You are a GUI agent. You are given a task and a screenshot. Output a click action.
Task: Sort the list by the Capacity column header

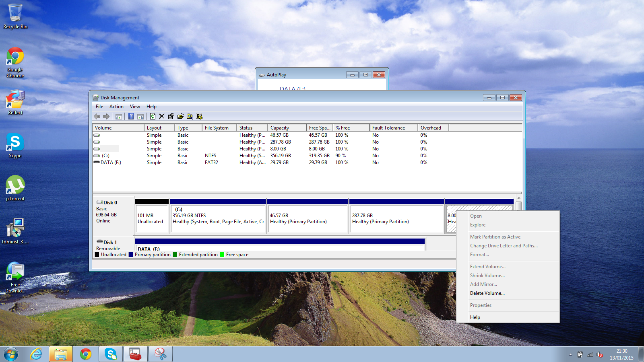point(287,128)
